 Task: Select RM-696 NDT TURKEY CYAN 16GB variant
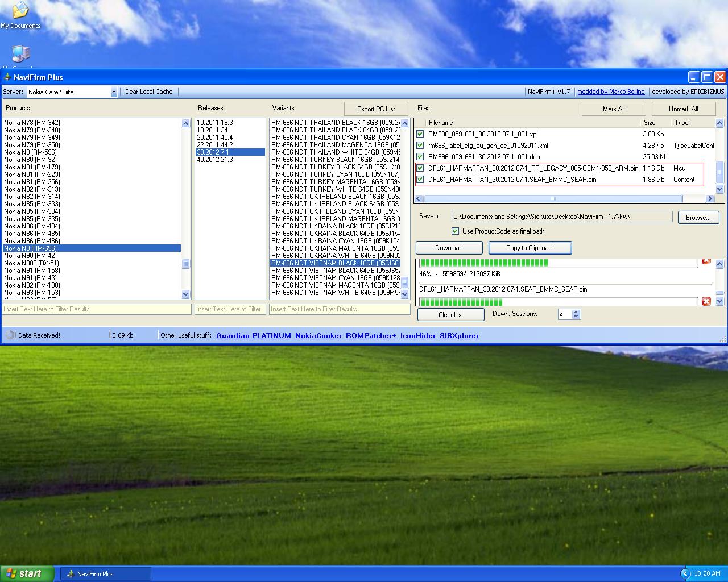(335, 174)
